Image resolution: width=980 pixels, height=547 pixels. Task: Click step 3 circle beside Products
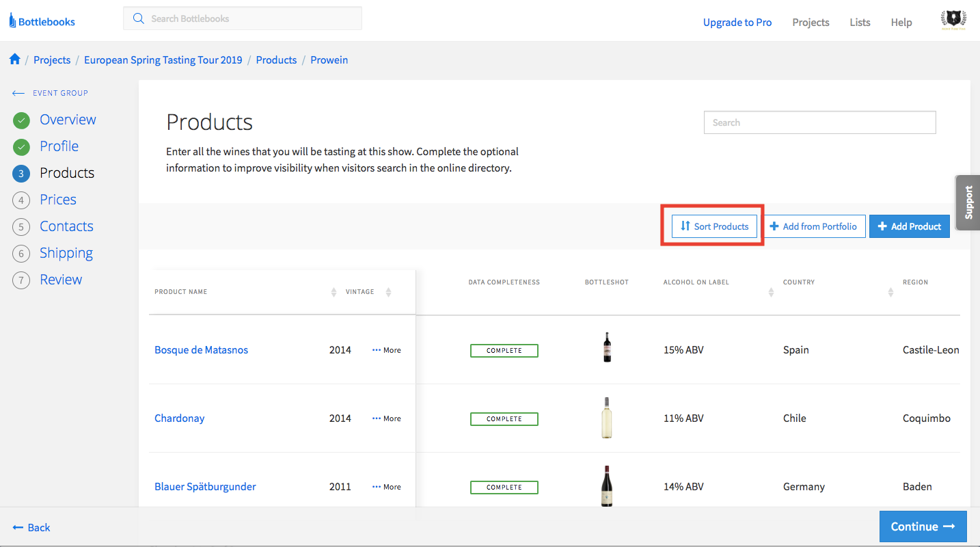pyautogui.click(x=21, y=174)
